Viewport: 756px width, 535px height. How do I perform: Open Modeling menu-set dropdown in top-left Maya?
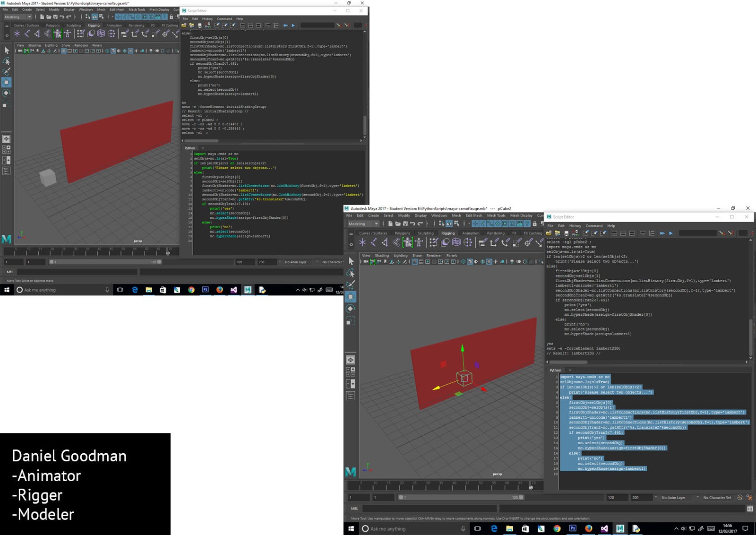18,17
